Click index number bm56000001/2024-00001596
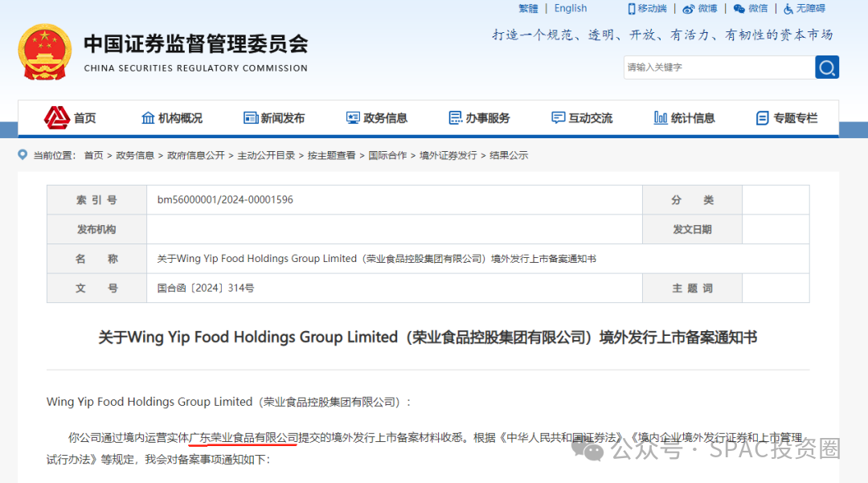The width and height of the screenshot is (868, 483). pyautogui.click(x=225, y=200)
